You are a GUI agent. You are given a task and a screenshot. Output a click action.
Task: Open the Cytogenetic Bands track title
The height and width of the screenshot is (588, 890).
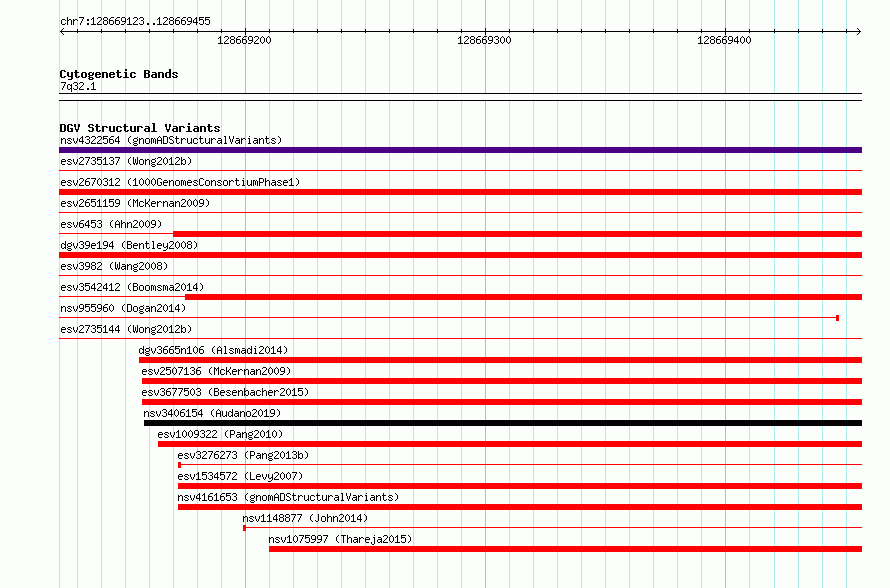[119, 74]
